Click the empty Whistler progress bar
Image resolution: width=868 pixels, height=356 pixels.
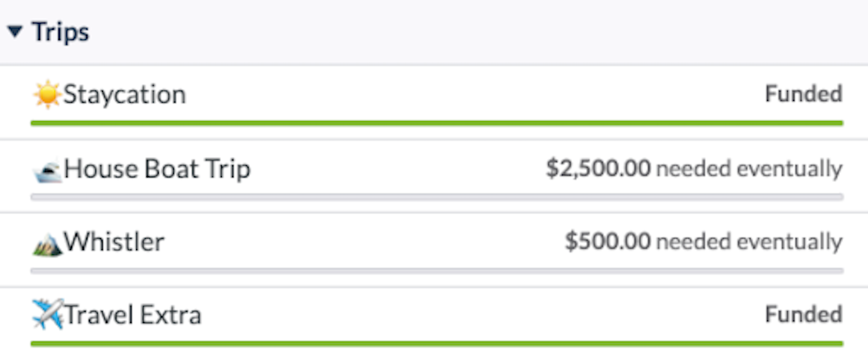pyautogui.click(x=437, y=270)
